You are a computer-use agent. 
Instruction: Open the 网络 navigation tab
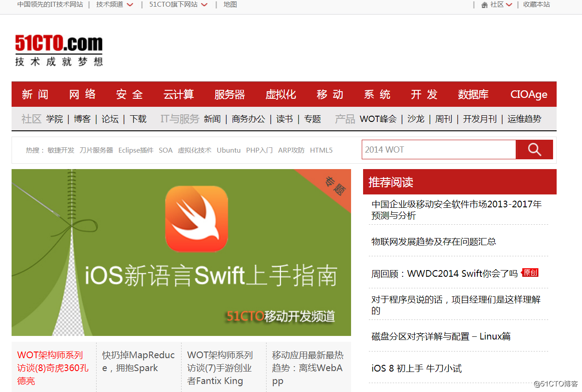click(82, 94)
